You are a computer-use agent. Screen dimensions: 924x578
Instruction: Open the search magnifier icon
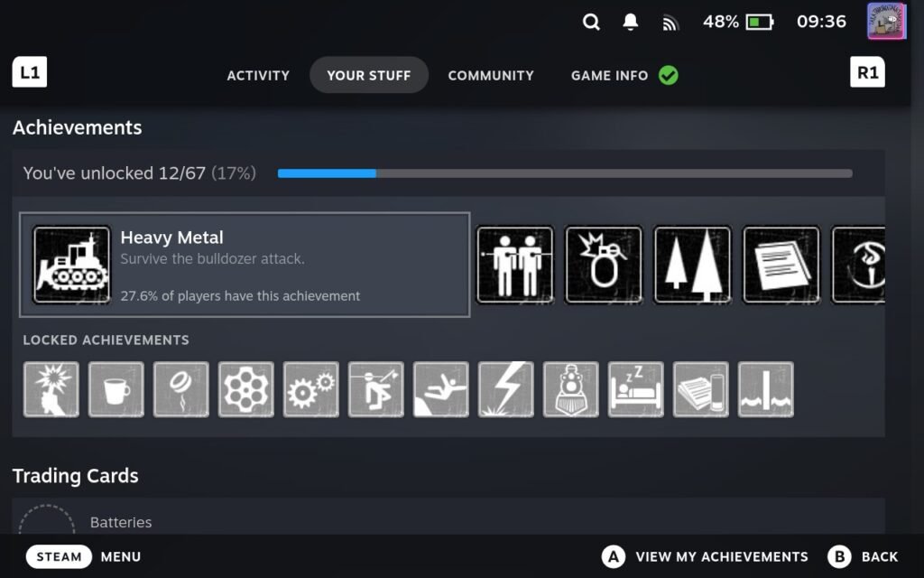tap(591, 23)
